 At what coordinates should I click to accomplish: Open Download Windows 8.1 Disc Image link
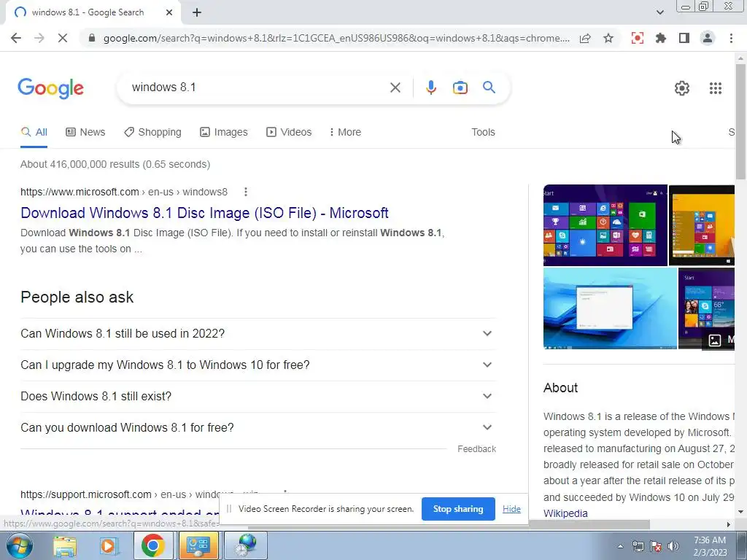point(204,213)
